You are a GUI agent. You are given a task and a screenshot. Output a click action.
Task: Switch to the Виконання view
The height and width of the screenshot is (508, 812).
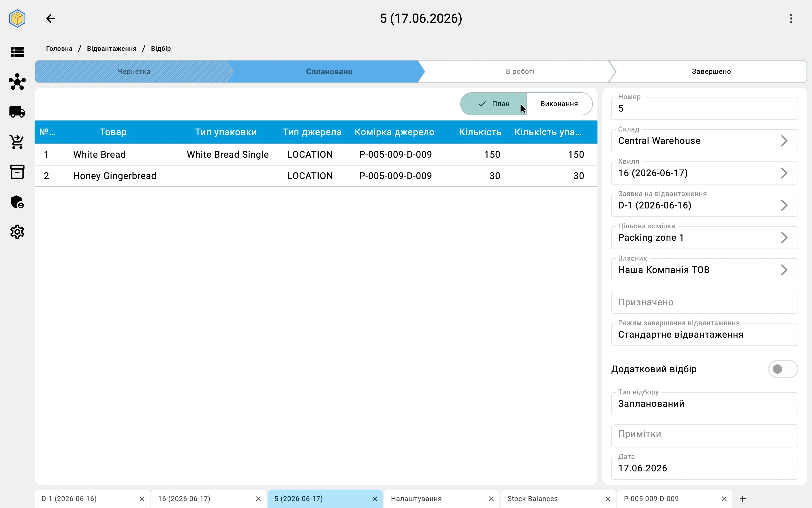[x=559, y=104]
